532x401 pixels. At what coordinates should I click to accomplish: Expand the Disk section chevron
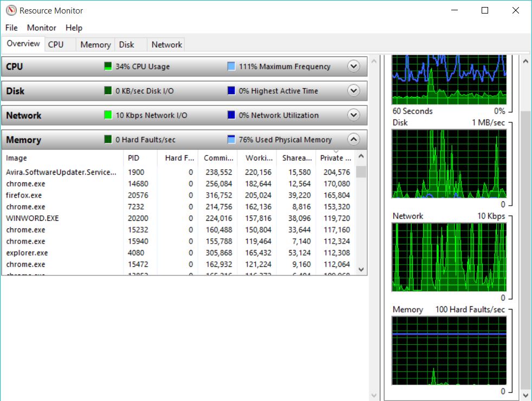[354, 90]
